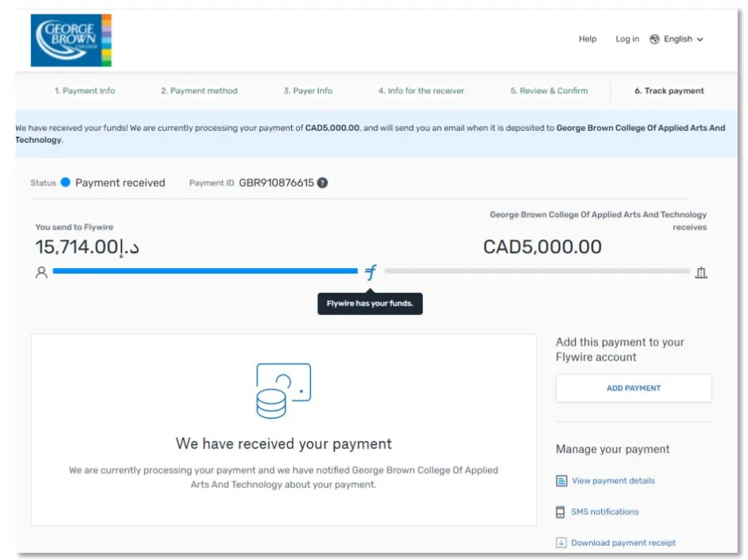
Task: Click the blue payment progress bar
Action: 205,271
